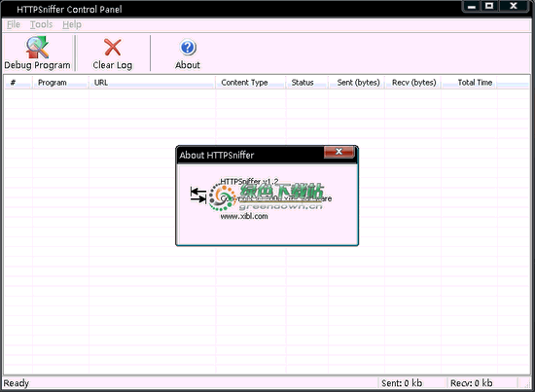Sort by the # column header
This screenshot has width=535, height=392.
[18, 83]
